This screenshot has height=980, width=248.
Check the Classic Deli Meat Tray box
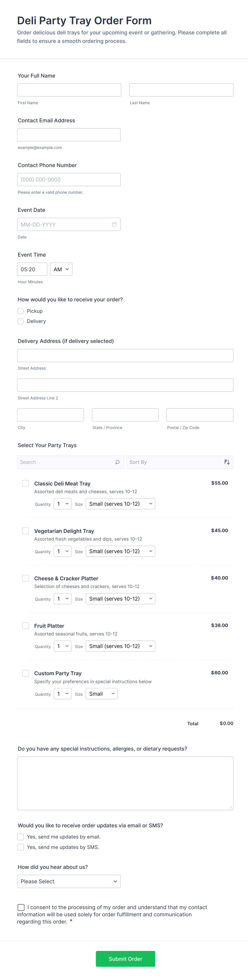[x=26, y=484]
